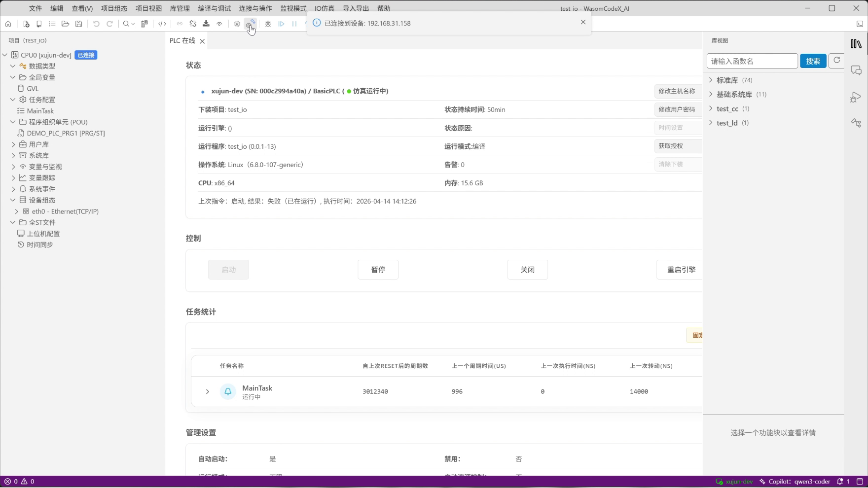The image size is (868, 488).
Task: Click the blue 搜索 button
Action: tap(813, 61)
